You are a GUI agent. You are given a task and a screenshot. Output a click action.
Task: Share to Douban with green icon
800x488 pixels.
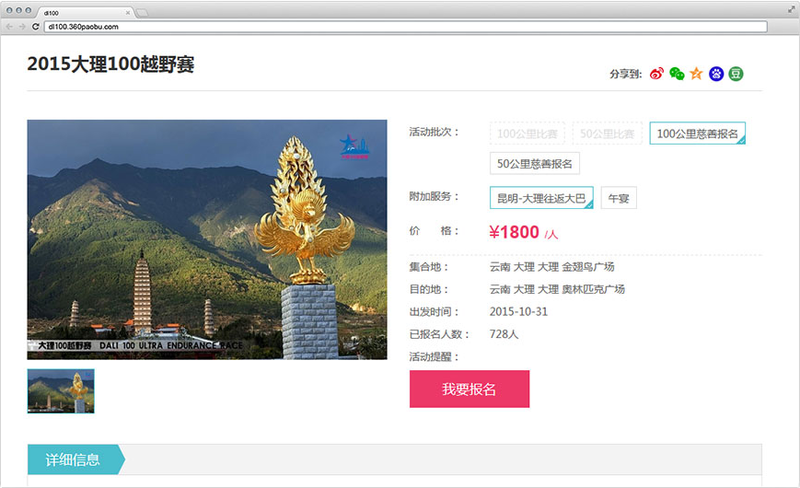pos(736,74)
